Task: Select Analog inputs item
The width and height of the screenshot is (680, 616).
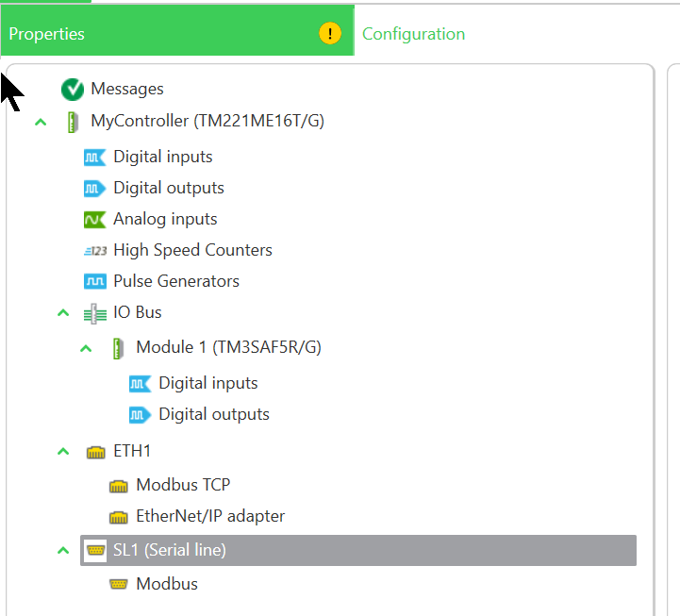Action: [165, 220]
